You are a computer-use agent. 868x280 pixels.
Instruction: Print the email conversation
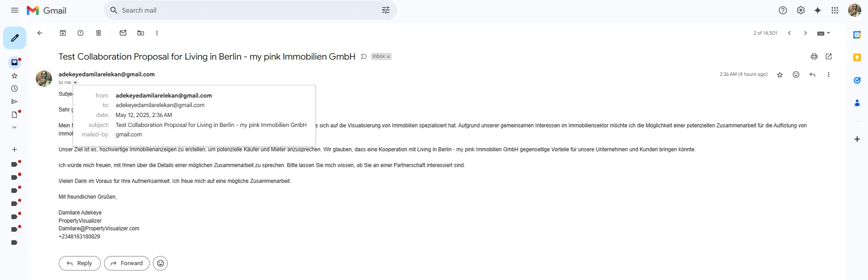tap(814, 56)
